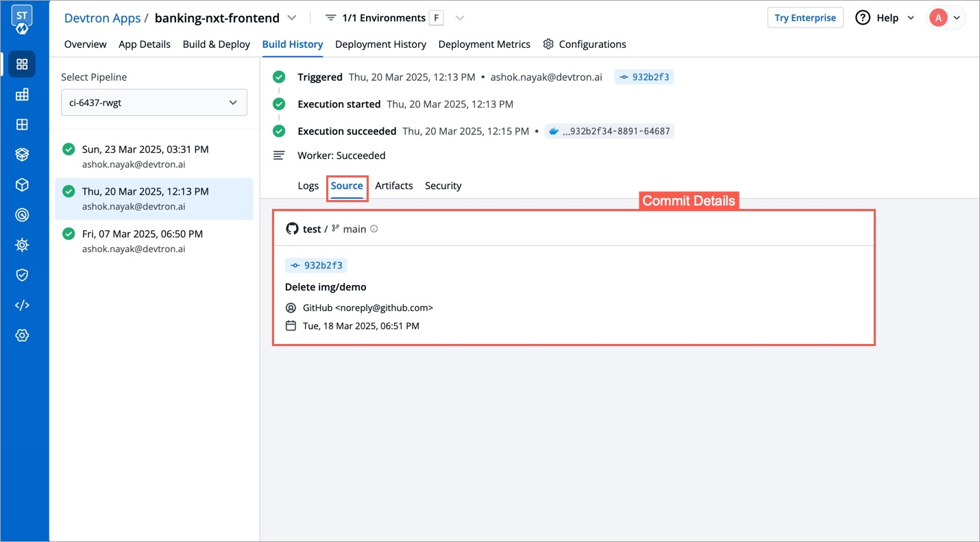The height and width of the screenshot is (542, 980).
Task: Switch to the Build & Deploy tab
Action: [x=217, y=44]
